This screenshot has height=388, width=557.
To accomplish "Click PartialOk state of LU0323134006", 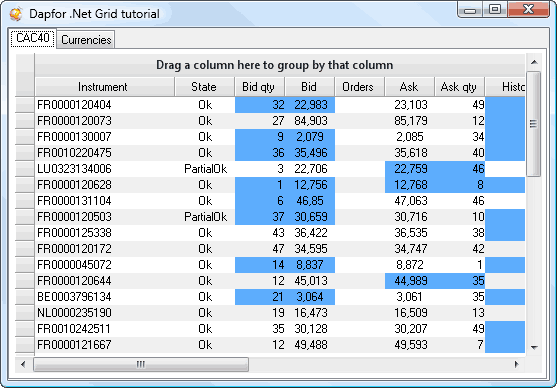I will tap(205, 169).
